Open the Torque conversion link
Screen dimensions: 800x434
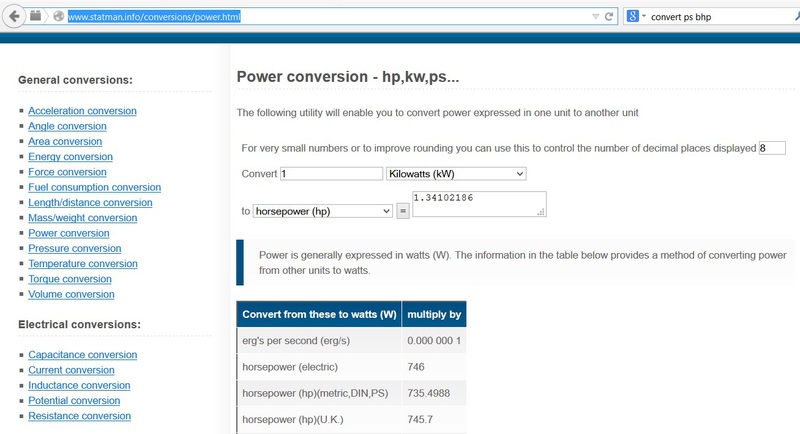(70, 279)
